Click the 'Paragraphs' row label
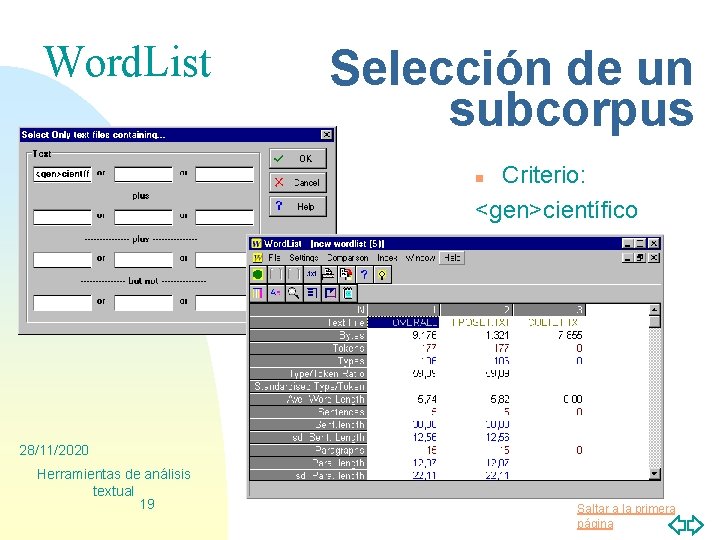Screen dimensions: 720x540 click(308, 450)
